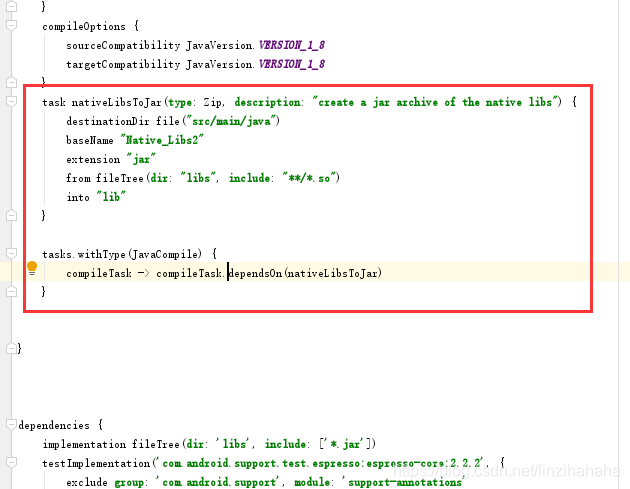Viewport: 630px width, 489px height.
Task: Collapse the testImplementation closure fold marker
Action: pyautogui.click(x=12, y=462)
